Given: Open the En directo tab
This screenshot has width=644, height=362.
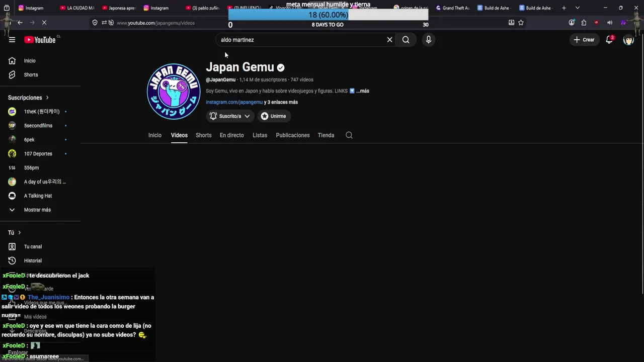Looking at the screenshot, I should [232, 135].
